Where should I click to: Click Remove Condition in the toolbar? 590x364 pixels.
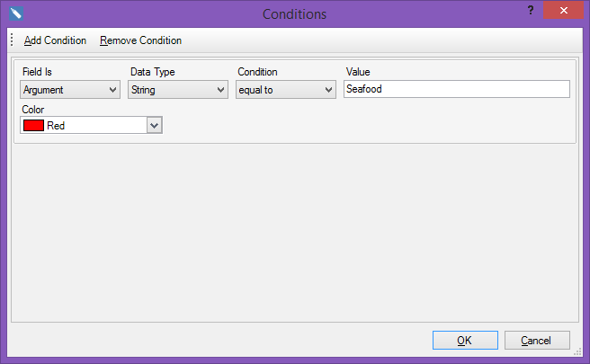click(140, 40)
